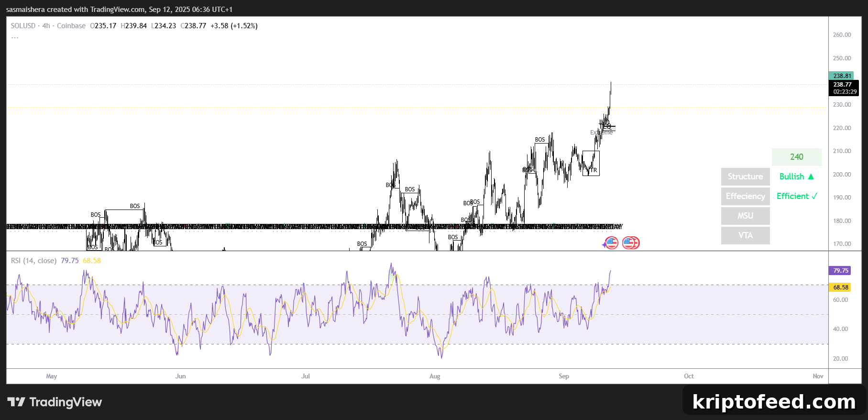Open the stacked US flag events marker
868x420 pixels.
click(x=631, y=243)
